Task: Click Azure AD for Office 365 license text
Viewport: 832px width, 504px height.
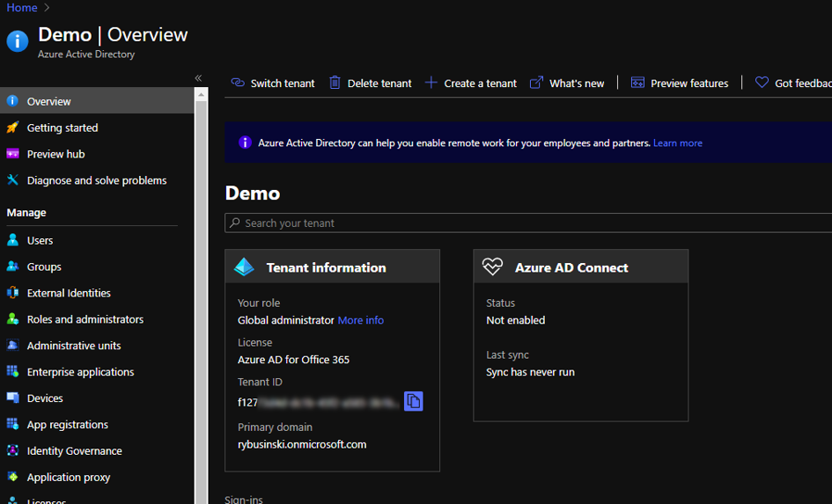Action: click(293, 360)
